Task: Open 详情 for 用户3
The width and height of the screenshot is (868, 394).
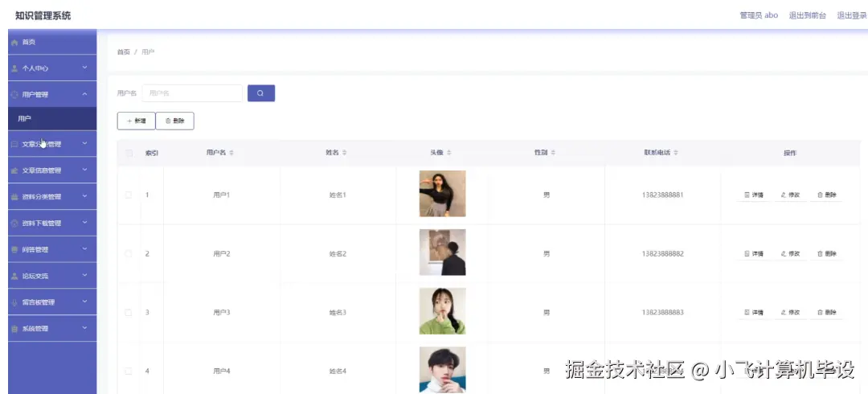Action: pos(754,313)
